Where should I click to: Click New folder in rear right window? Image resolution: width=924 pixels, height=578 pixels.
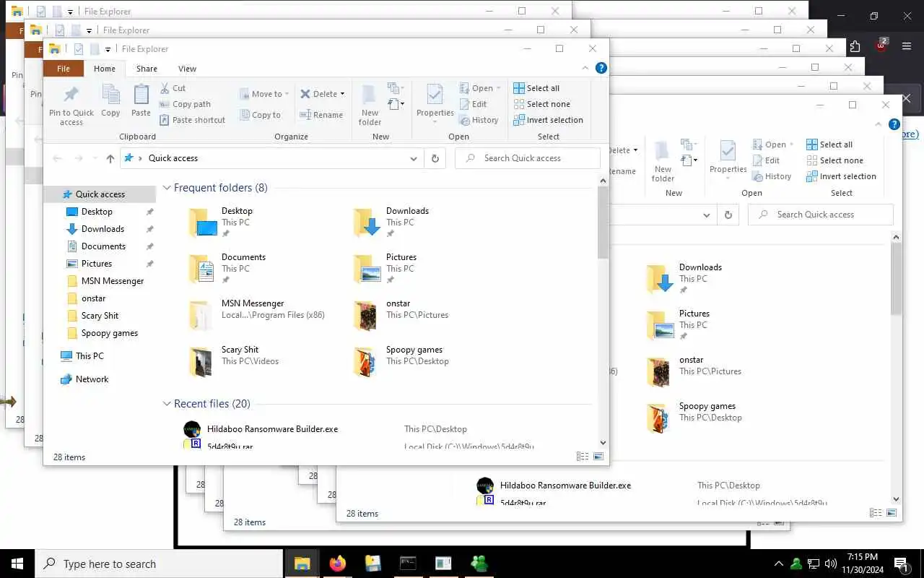pyautogui.click(x=663, y=162)
